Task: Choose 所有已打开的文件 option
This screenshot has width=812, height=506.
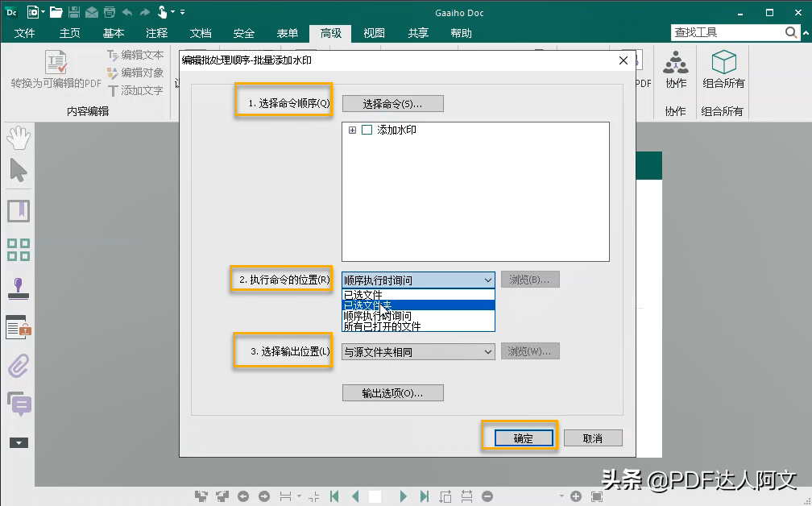Action: (x=418, y=326)
